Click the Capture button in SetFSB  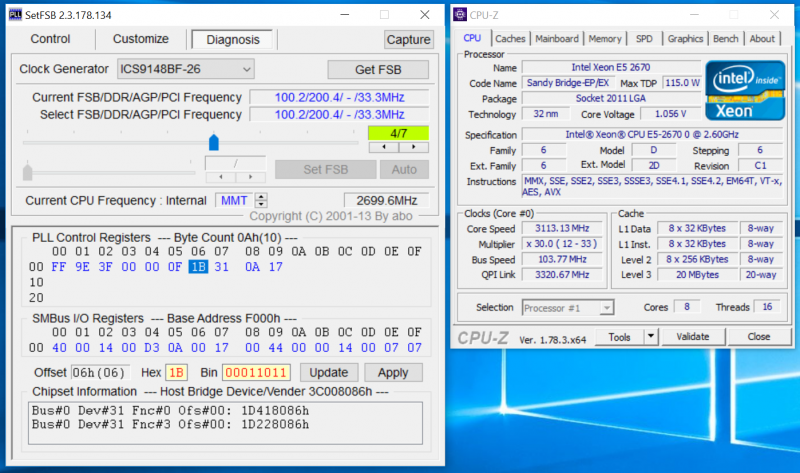pyautogui.click(x=408, y=39)
